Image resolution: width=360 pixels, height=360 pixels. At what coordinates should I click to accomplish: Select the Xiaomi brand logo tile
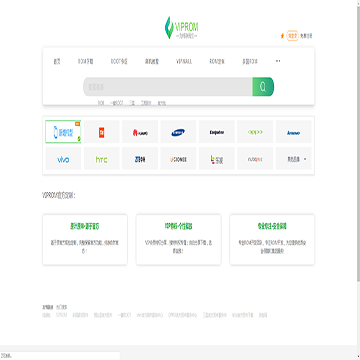pos(101,132)
